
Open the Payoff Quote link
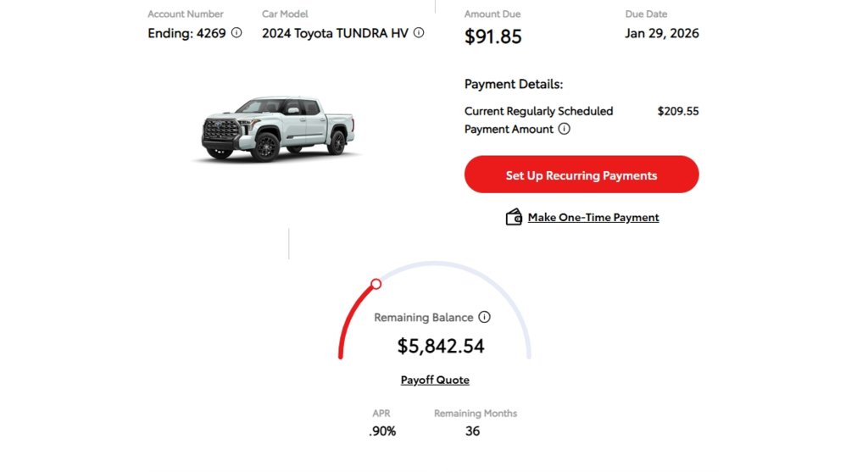click(435, 380)
